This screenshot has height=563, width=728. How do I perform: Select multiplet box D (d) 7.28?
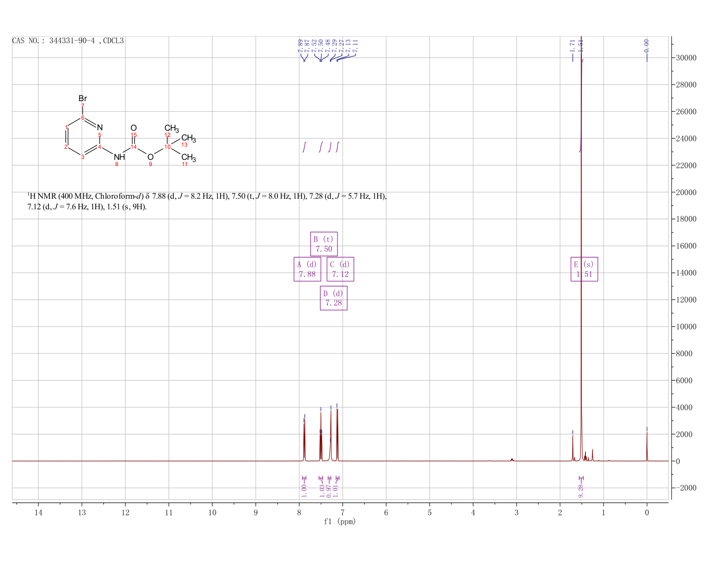[x=334, y=298]
